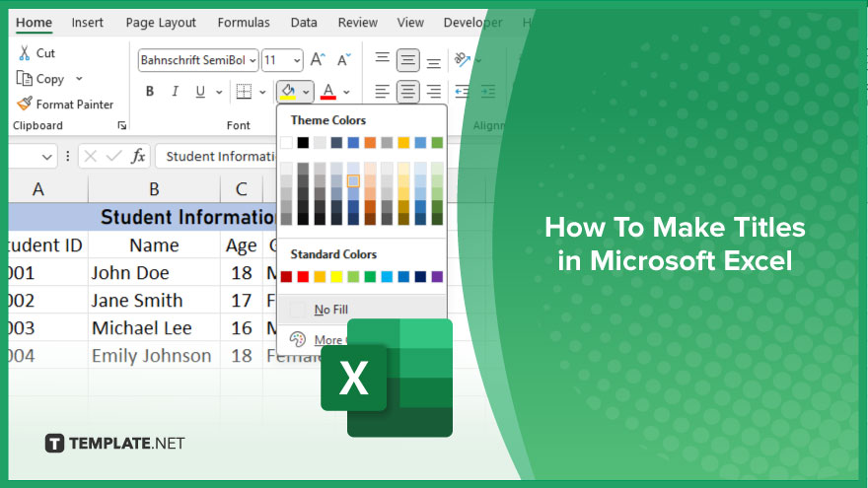Click the Increase Indent icon
The height and width of the screenshot is (488, 868).
(x=487, y=92)
